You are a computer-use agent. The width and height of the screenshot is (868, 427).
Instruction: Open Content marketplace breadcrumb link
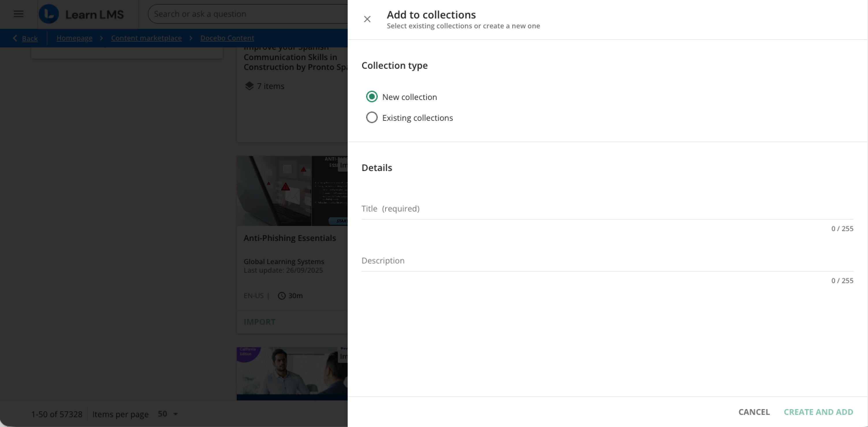pos(146,38)
